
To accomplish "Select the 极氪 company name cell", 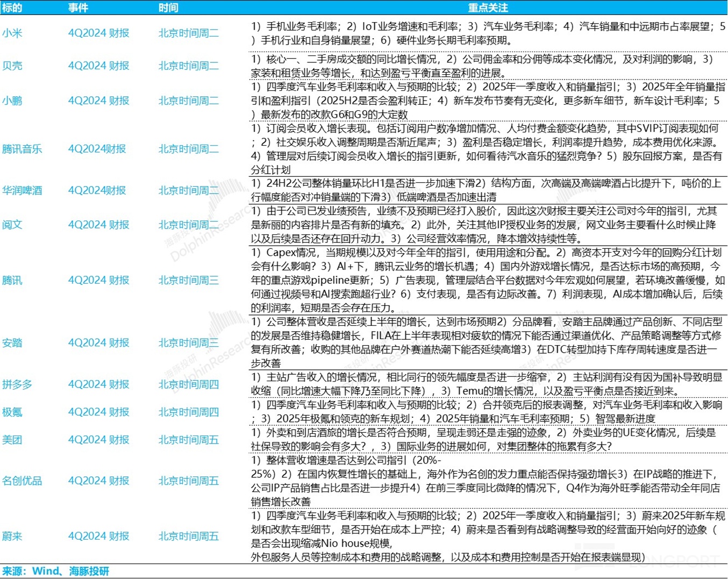I will (x=12, y=412).
